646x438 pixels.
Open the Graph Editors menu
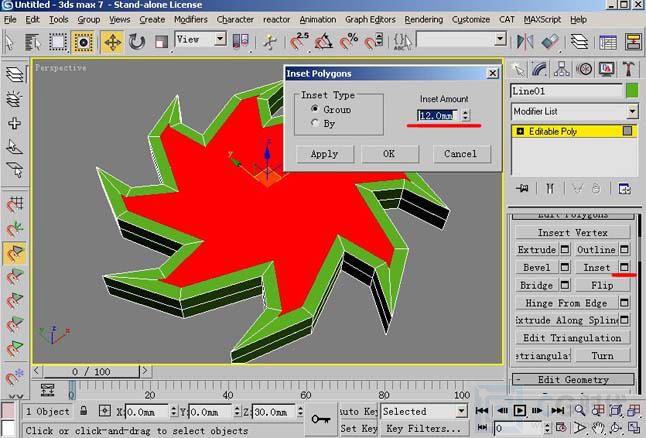tap(370, 19)
